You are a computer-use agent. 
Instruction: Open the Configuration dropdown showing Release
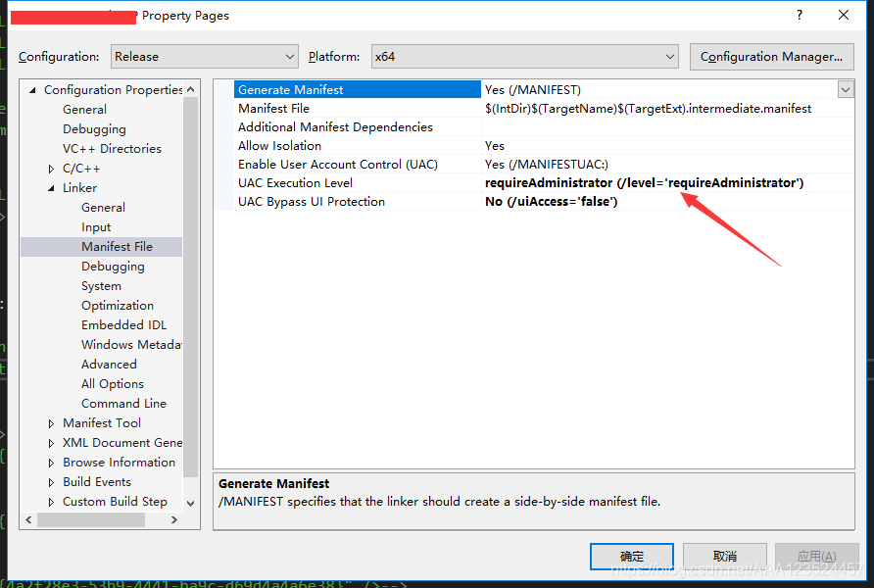tap(205, 56)
